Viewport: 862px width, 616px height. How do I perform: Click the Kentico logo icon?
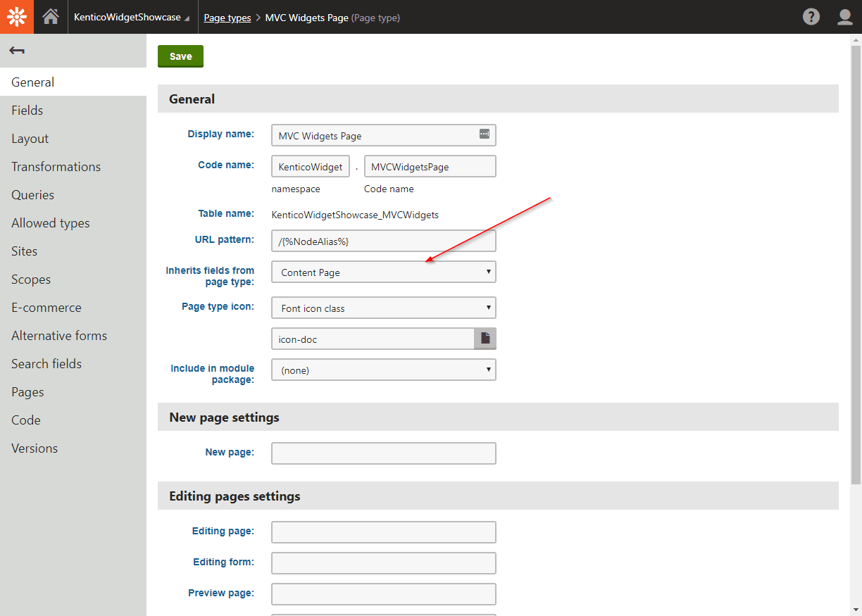17,17
